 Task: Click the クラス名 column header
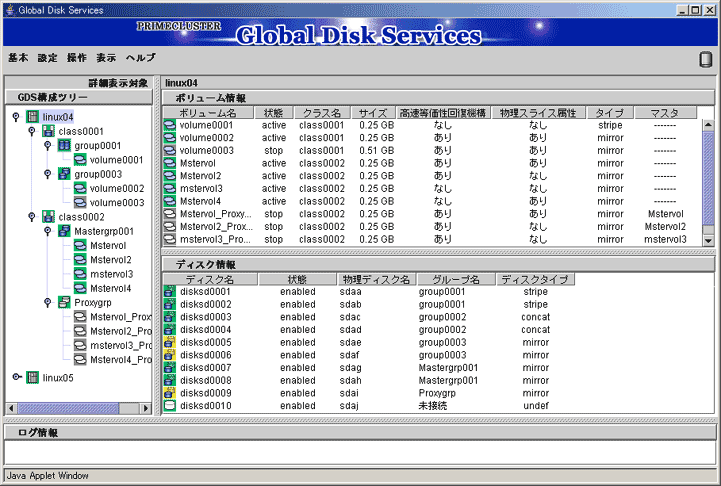pos(322,113)
